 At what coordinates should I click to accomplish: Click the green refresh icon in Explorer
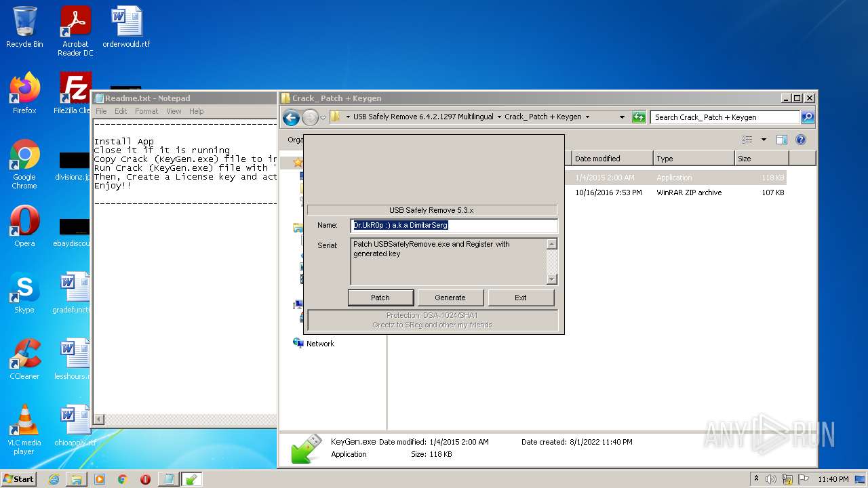coord(639,117)
